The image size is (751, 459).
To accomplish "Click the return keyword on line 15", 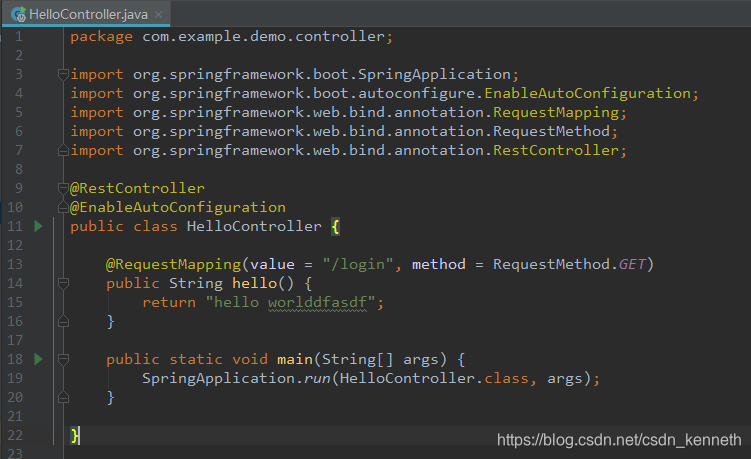I will click(169, 302).
